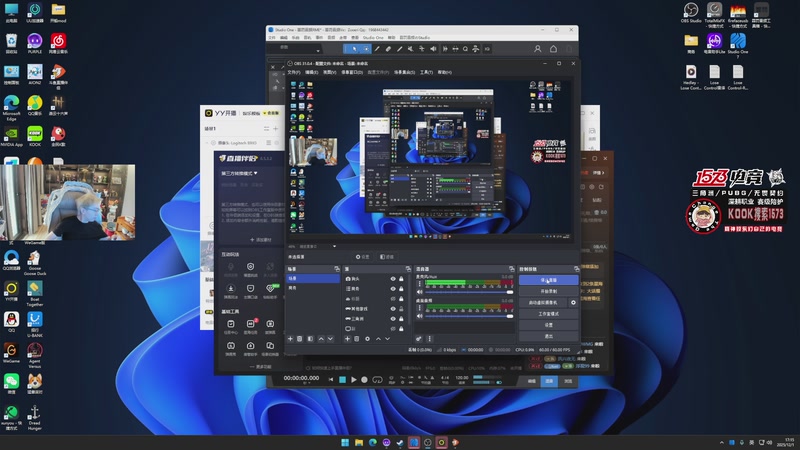This screenshot has height=450, width=800.
Task: Open source properties gear below the sources list
Action: (x=367, y=339)
